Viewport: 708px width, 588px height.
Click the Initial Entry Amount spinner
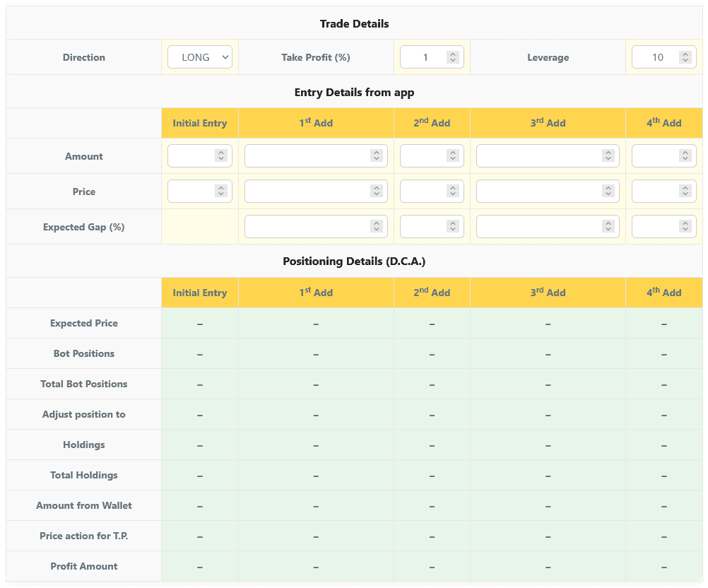pos(220,155)
